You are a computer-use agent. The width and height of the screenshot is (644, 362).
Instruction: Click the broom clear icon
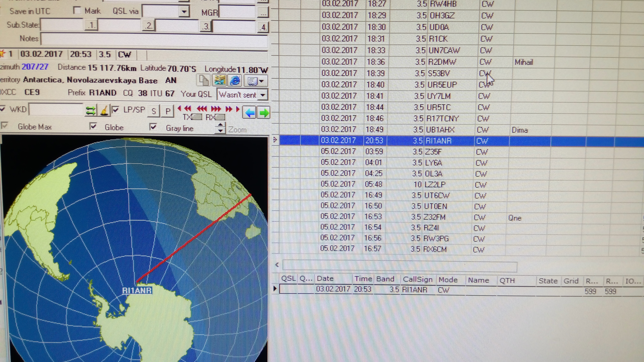tap(104, 110)
